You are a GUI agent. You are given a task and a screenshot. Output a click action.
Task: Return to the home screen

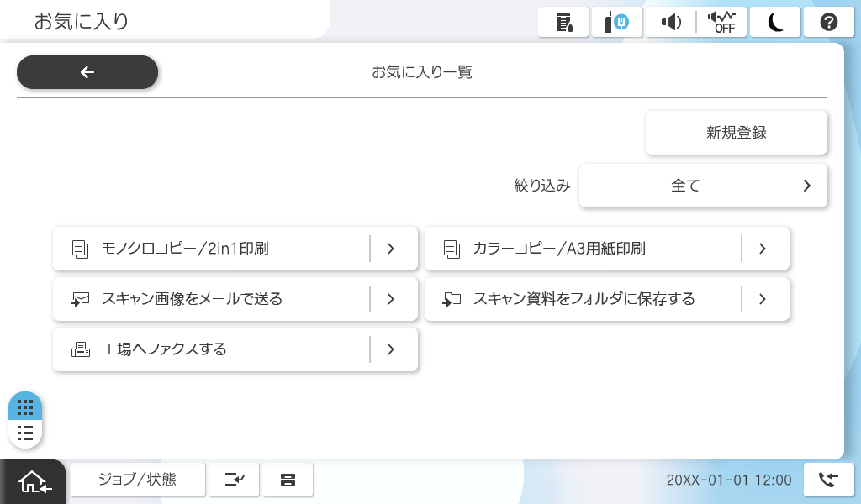(34, 482)
